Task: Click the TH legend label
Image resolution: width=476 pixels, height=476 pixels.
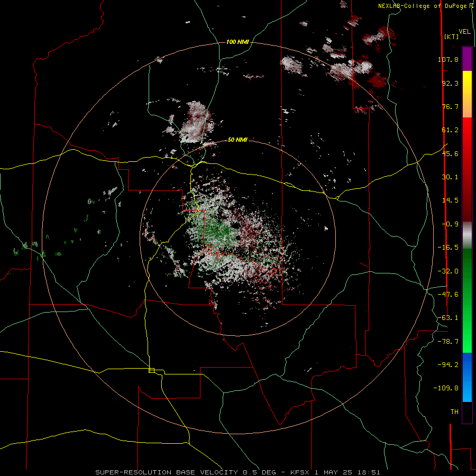Action: (x=454, y=412)
